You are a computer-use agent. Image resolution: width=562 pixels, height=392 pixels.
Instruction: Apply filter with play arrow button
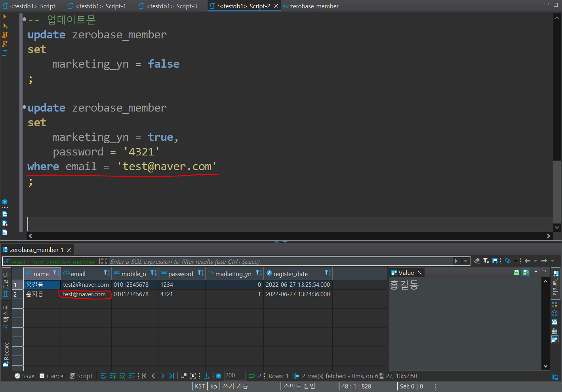pyautogui.click(x=456, y=261)
